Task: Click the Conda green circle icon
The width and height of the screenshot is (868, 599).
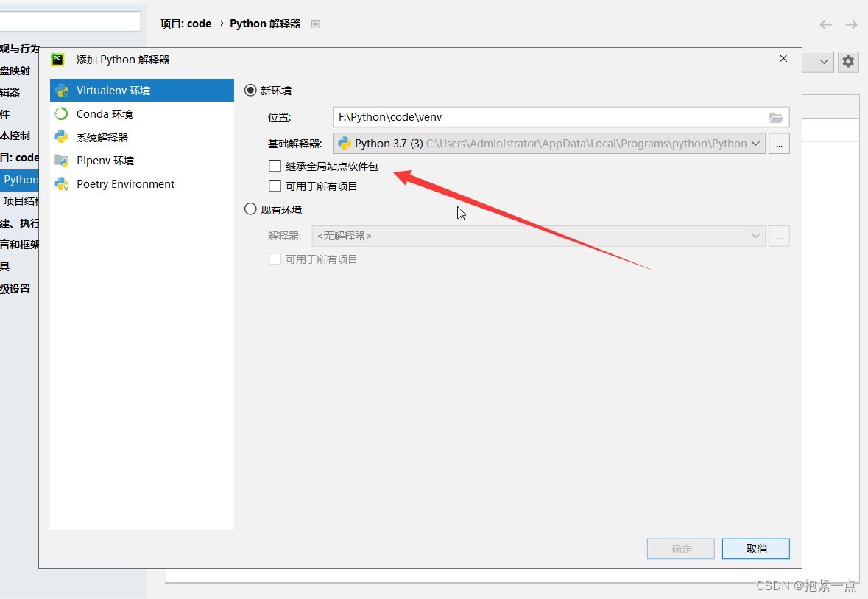Action: tap(61, 113)
